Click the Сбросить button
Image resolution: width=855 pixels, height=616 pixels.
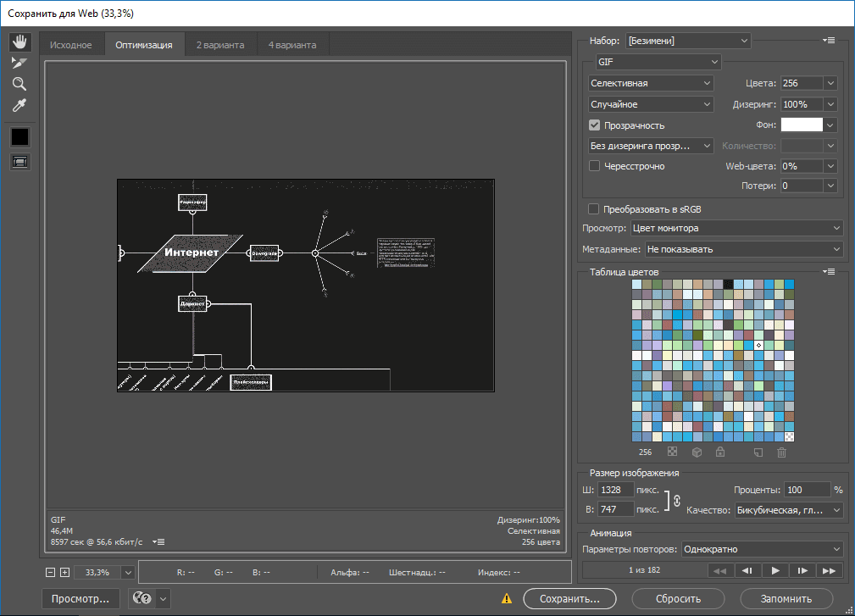click(679, 598)
